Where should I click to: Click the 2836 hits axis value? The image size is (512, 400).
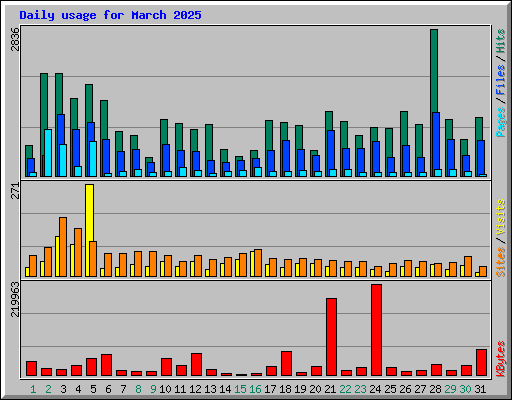click(15, 39)
